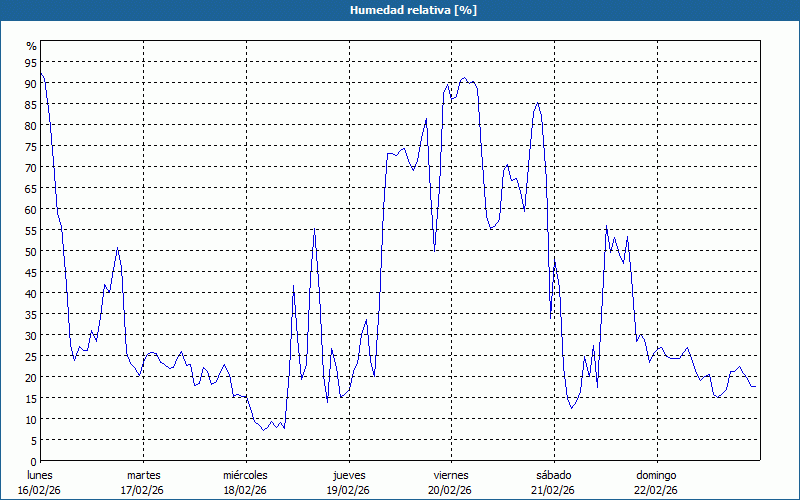Image resolution: width=800 pixels, height=500 pixels.
Task: Click the date 16/02/26
Action: [x=39, y=490]
